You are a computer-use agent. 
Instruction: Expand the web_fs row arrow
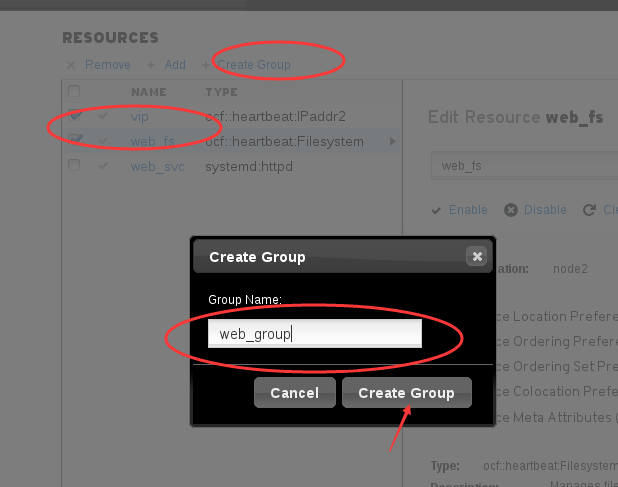392,141
